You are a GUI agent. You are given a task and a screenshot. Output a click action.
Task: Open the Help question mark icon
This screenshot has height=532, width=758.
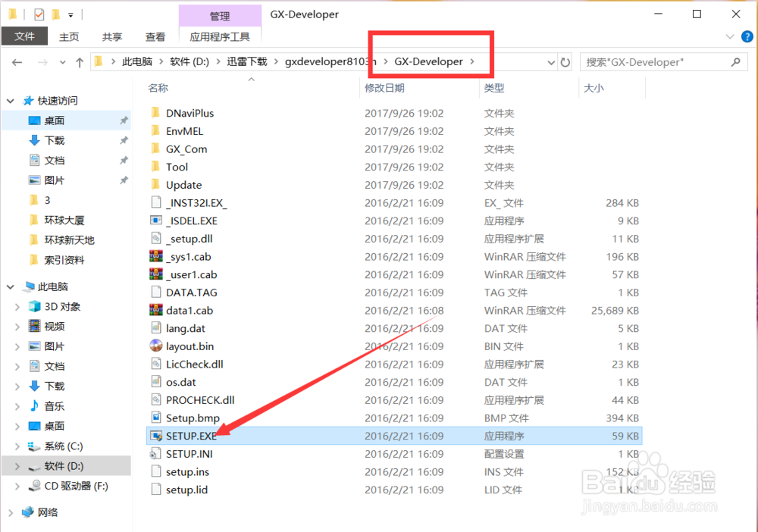coord(747,36)
